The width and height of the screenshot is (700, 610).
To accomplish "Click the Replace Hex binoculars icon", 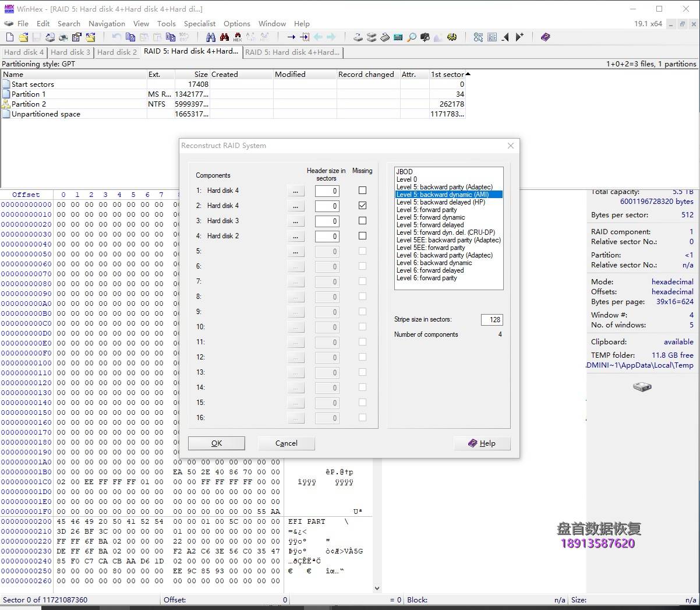I will click(x=238, y=37).
